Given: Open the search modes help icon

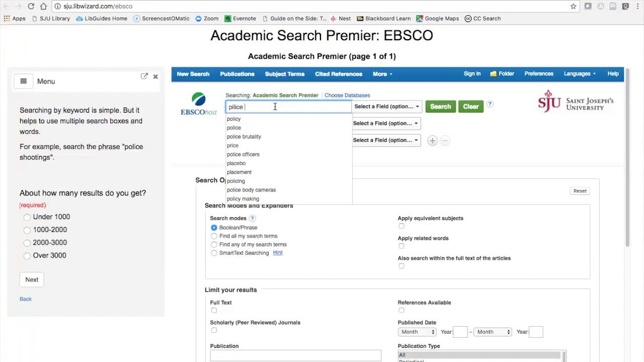Looking at the screenshot, I should 252,218.
